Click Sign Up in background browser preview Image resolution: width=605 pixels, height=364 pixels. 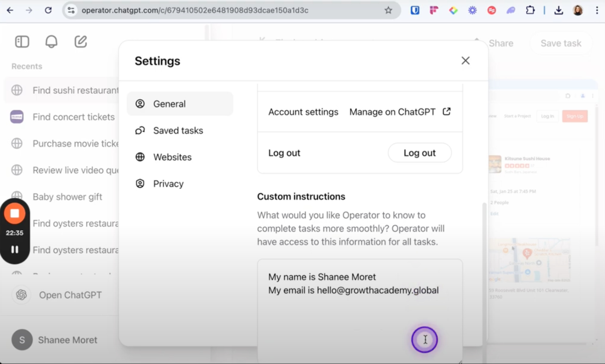pos(575,116)
